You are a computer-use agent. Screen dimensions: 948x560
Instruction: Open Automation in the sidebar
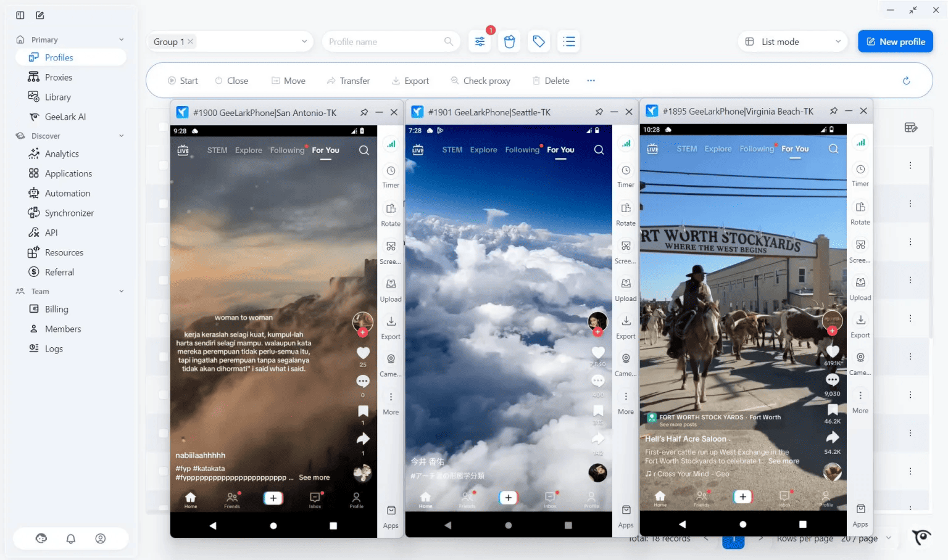point(67,193)
